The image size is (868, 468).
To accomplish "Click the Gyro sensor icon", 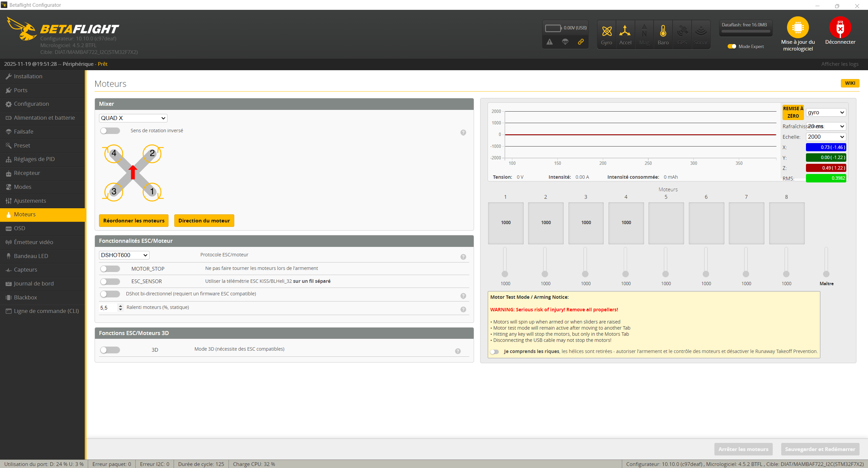I will point(607,31).
